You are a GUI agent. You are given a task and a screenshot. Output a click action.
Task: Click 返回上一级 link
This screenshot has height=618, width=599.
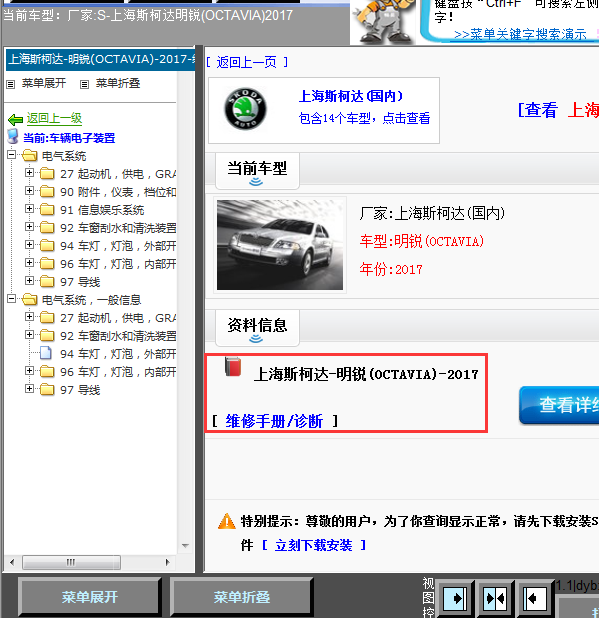point(54,118)
